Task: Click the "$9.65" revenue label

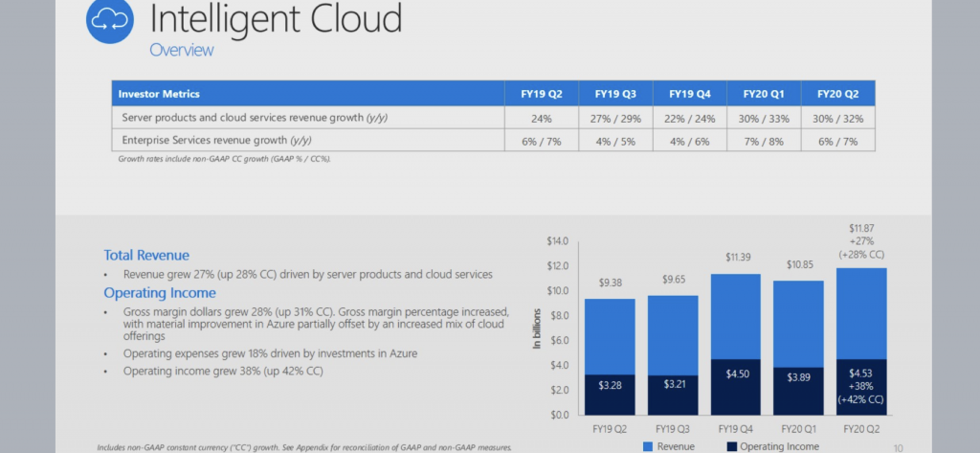Action: (673, 280)
